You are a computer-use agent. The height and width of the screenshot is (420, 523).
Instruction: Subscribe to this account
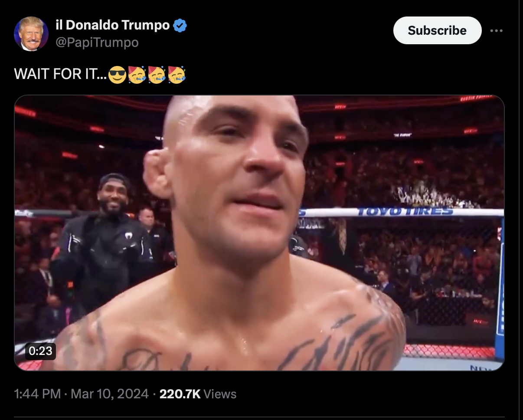coord(437,30)
